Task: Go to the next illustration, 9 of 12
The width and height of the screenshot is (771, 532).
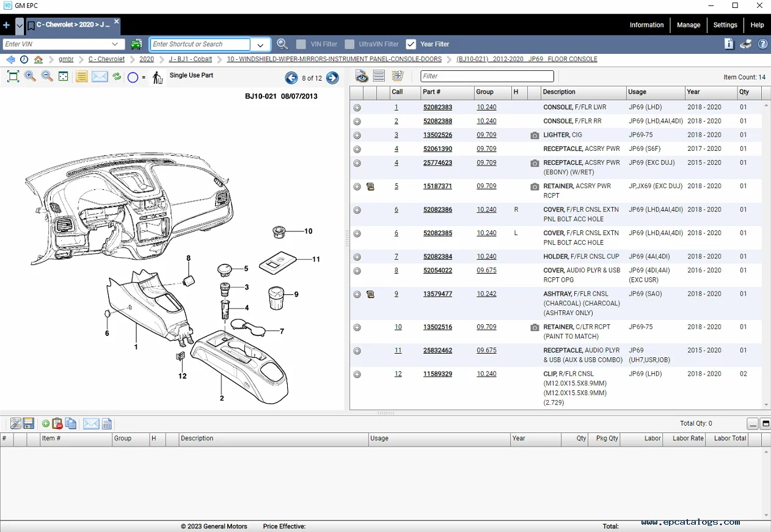Action: pos(332,78)
